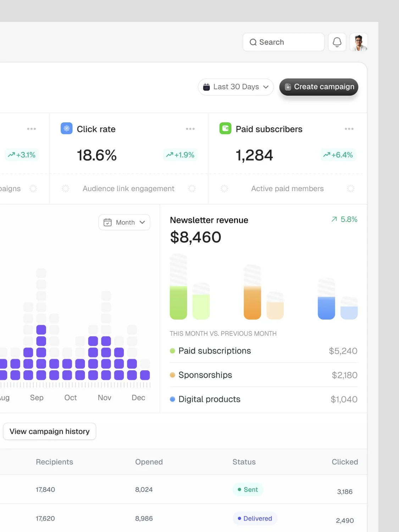399x532 pixels.
Task: Click Active paid members caption
Action: pyautogui.click(x=288, y=189)
